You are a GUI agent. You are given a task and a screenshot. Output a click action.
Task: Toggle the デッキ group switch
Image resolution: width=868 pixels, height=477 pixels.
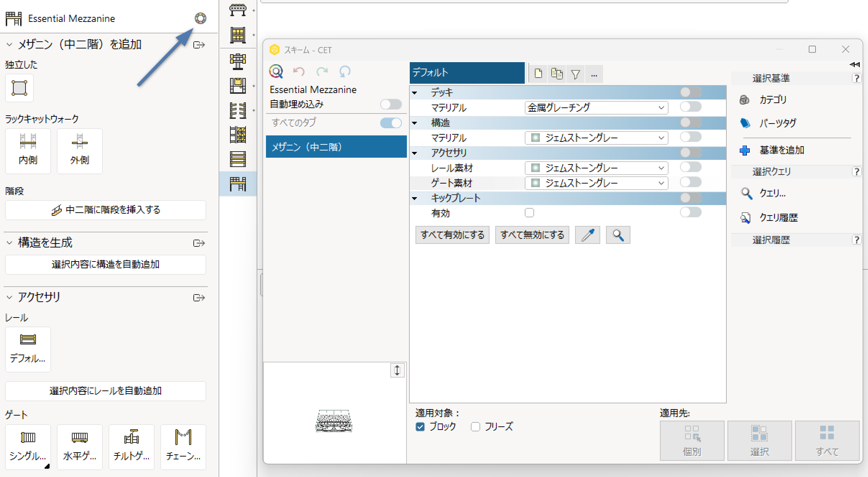point(690,92)
